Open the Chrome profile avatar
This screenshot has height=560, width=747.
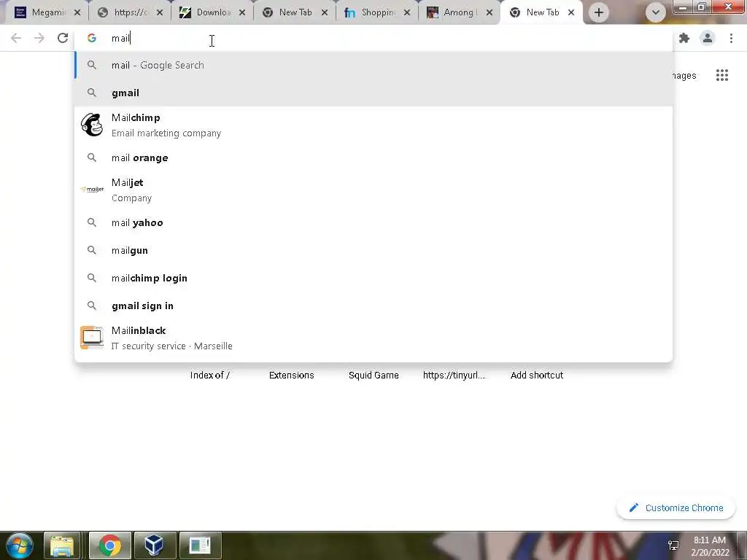tap(708, 38)
